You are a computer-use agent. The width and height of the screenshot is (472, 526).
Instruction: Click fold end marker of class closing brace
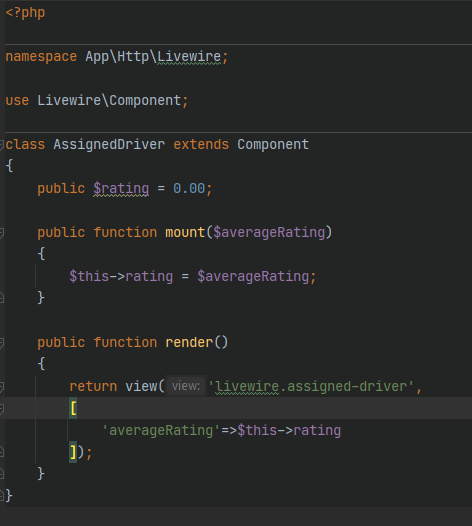pos(1,495)
